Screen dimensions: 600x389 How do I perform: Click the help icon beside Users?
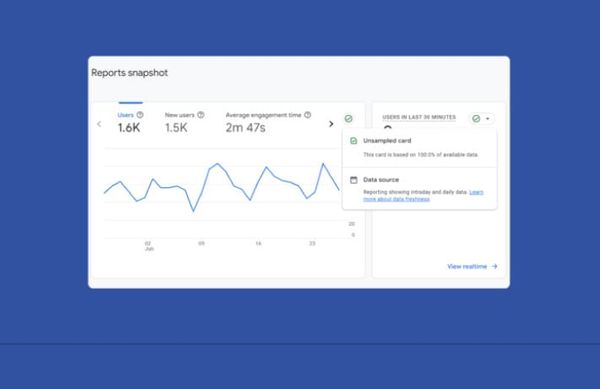140,115
